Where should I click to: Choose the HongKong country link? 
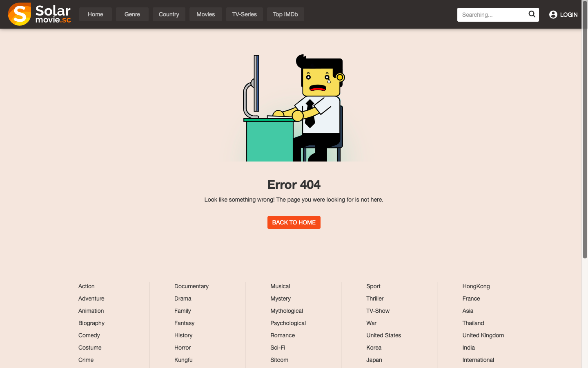coord(476,286)
